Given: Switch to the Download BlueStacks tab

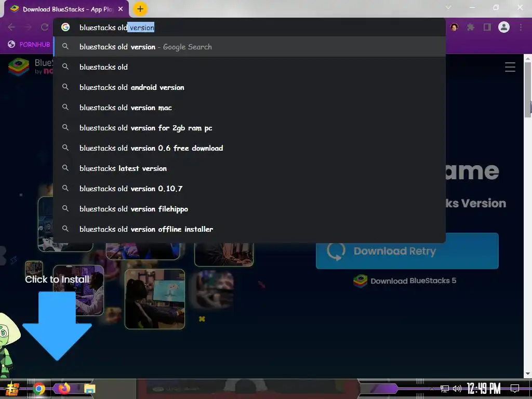Looking at the screenshot, I should pyautogui.click(x=66, y=9).
